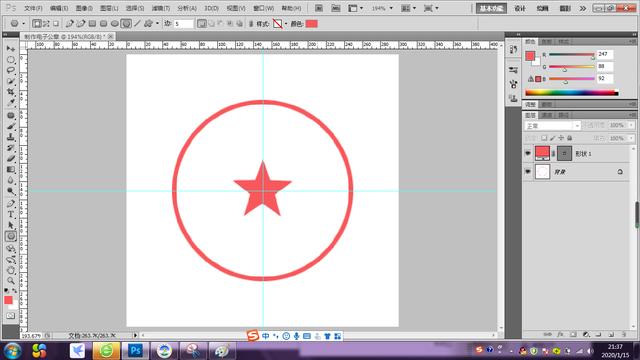Click the R channel slider
Screen dimensions: 640x360
tap(571, 55)
